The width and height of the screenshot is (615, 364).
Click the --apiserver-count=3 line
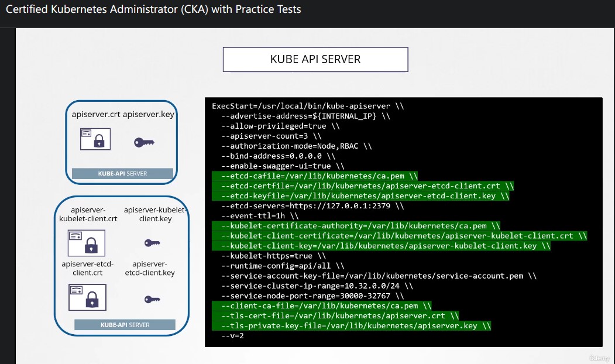point(272,136)
